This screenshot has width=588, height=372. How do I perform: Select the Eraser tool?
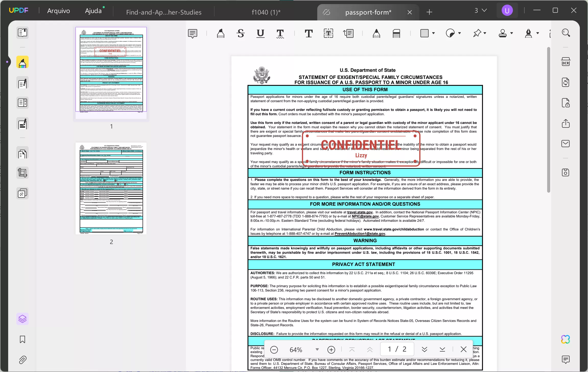click(x=396, y=33)
